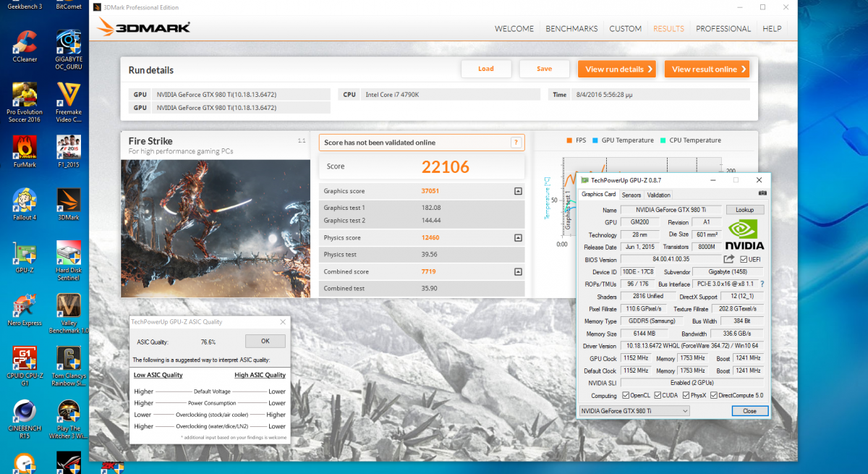
Task: Switch to the Sensors tab in GPU-Z
Action: pyautogui.click(x=631, y=195)
